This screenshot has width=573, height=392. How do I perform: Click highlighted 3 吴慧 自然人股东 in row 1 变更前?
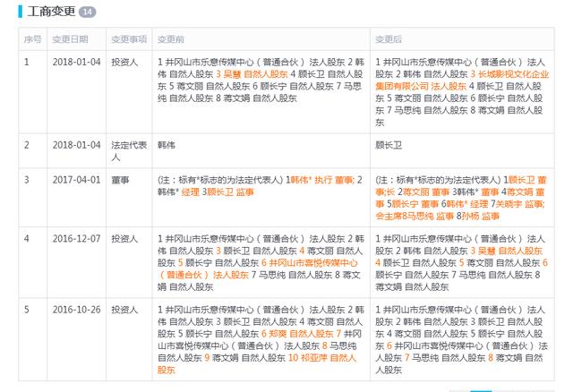(x=252, y=74)
